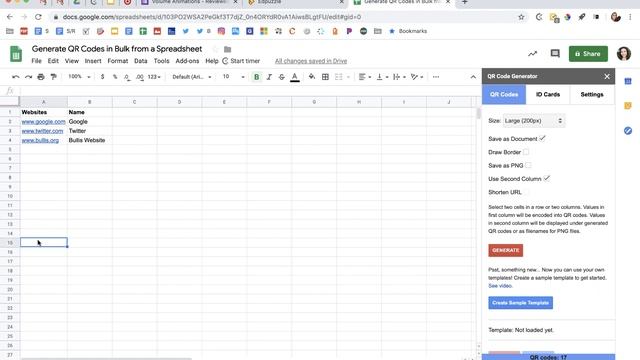640x360 pixels.
Task: Toggle the Save as Document checkbox
Action: point(542,139)
